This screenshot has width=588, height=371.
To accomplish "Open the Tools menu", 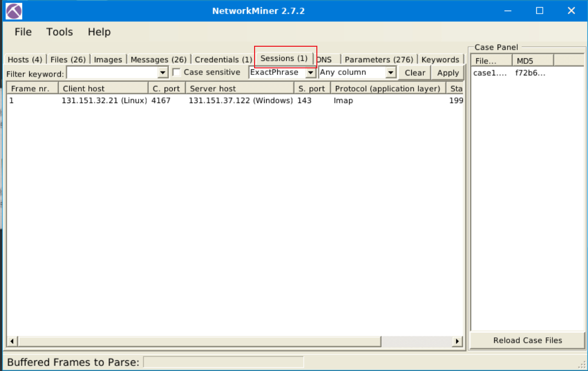I will click(x=59, y=32).
